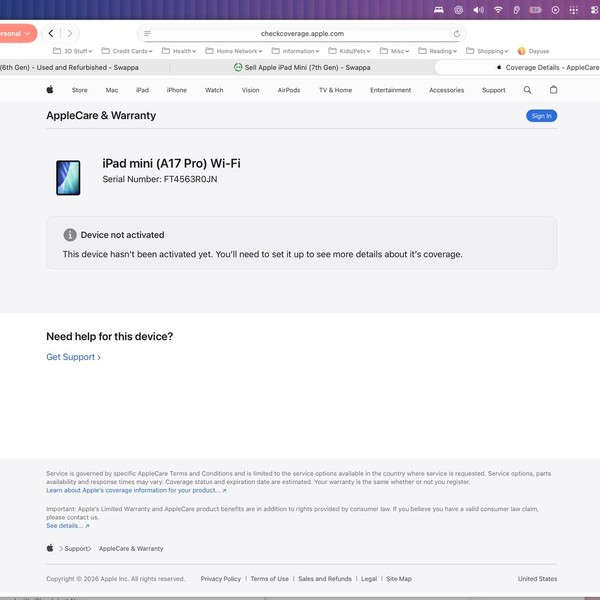The height and width of the screenshot is (600, 600).
Task: Click the Apple logo in site navigation
Action: click(50, 90)
